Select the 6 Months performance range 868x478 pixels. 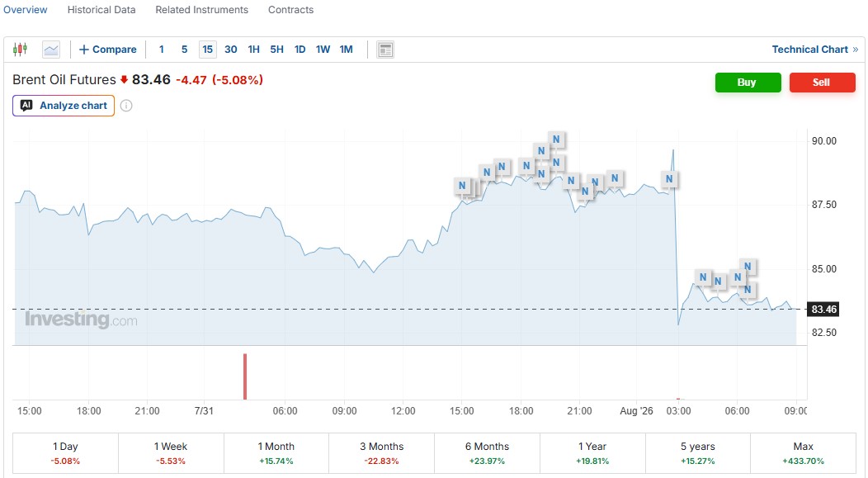coord(487,453)
